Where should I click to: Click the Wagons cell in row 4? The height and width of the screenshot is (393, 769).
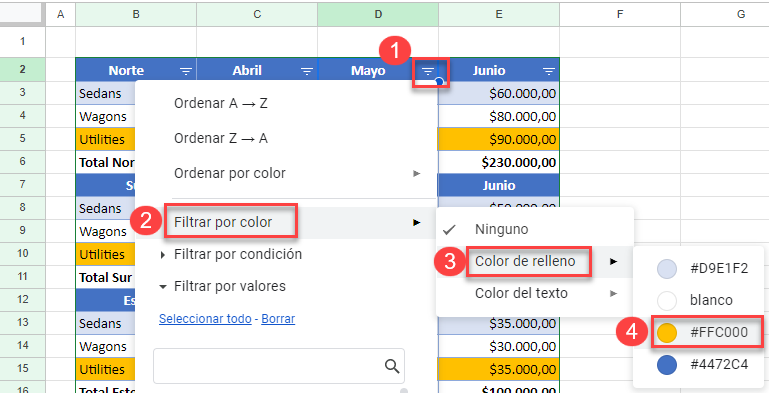105,116
